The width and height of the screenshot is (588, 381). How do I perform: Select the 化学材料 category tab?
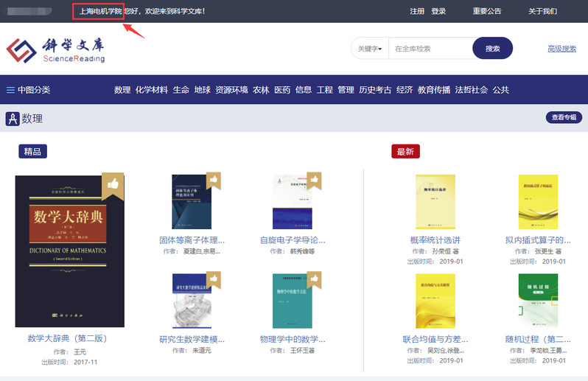pos(151,90)
